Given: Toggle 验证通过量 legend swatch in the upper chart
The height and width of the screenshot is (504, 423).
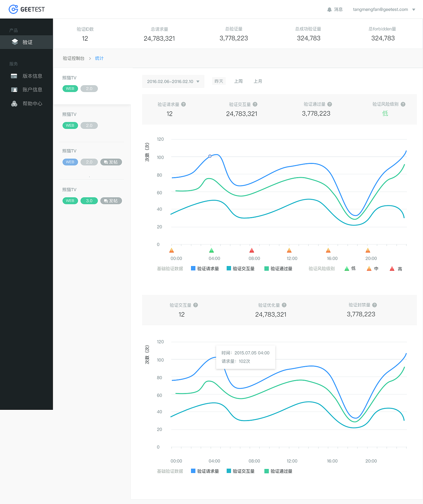Looking at the screenshot, I should tap(267, 268).
